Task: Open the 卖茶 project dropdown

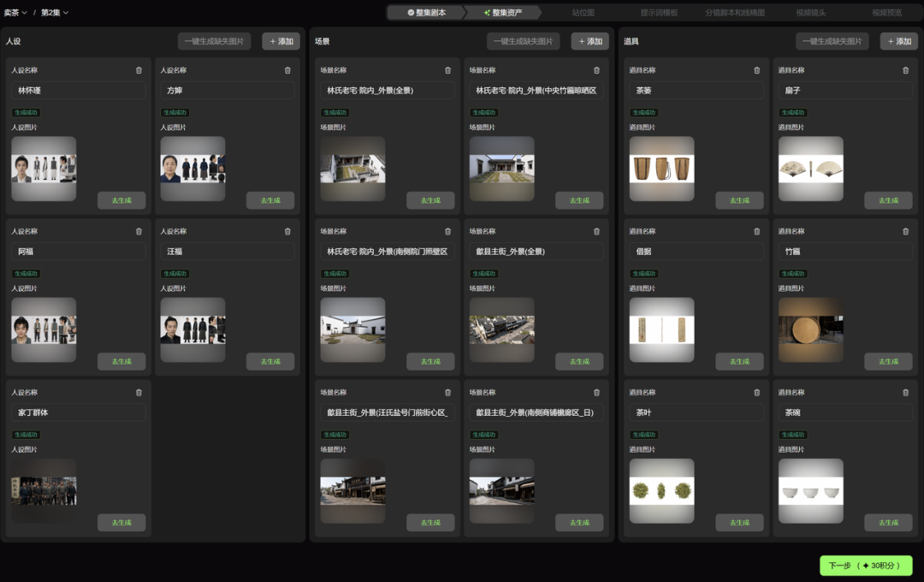Action: click(16, 12)
